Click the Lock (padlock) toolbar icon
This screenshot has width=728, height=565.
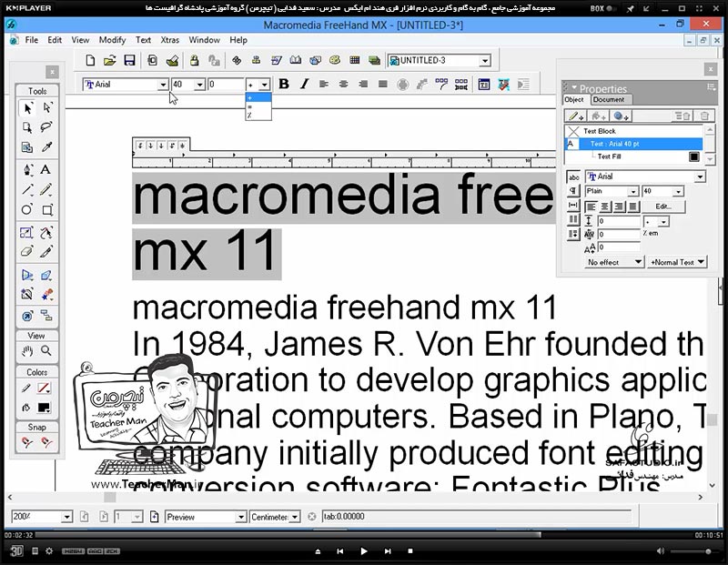tap(194, 60)
